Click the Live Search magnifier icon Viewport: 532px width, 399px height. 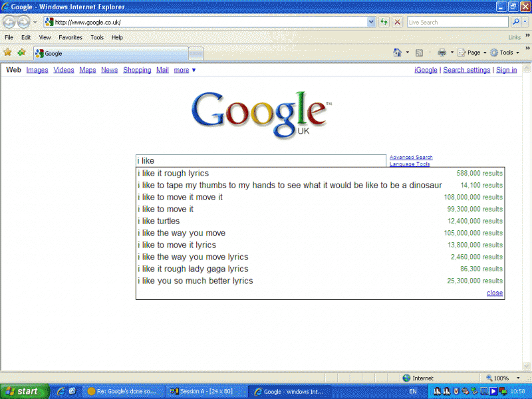tap(516, 23)
